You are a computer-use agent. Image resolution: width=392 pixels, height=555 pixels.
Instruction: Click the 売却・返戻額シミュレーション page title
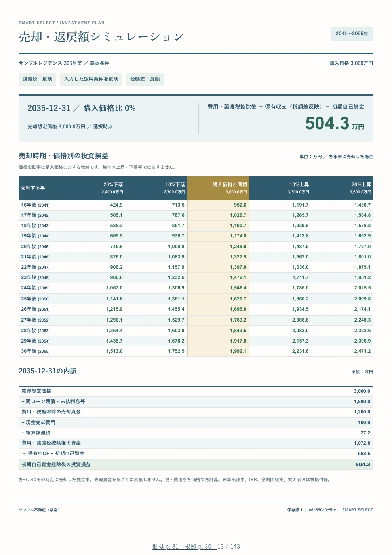point(101,37)
